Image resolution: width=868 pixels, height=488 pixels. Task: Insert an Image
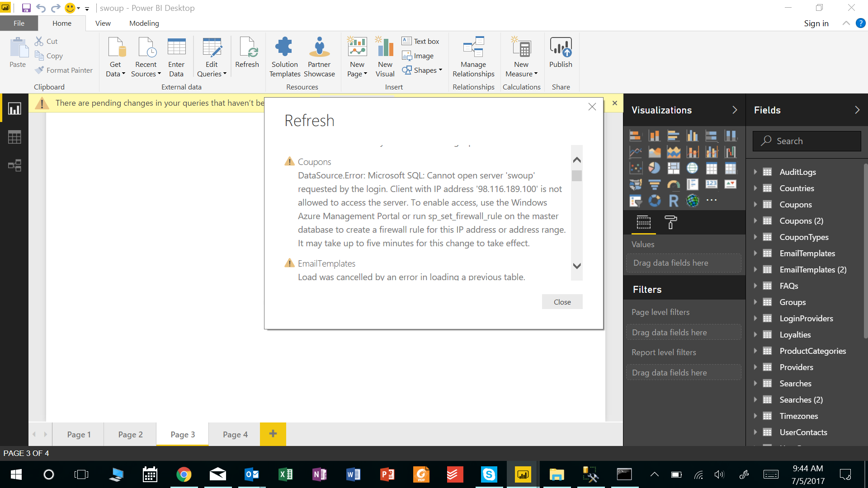[x=418, y=56]
